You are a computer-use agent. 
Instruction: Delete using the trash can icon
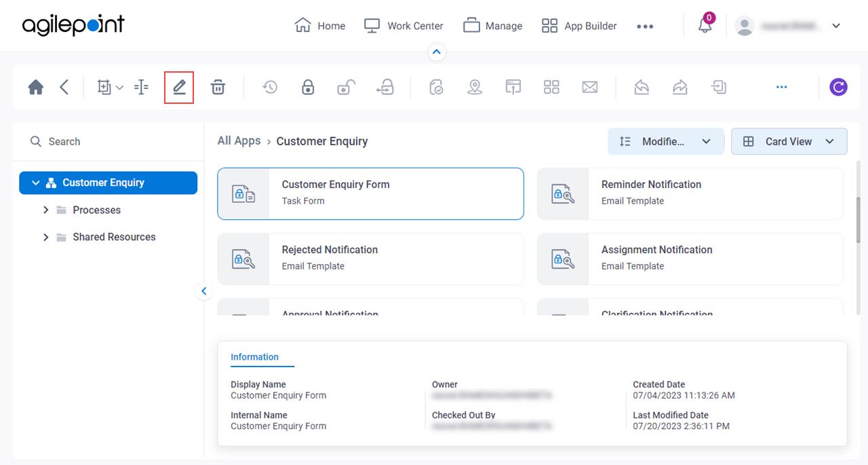coord(218,87)
